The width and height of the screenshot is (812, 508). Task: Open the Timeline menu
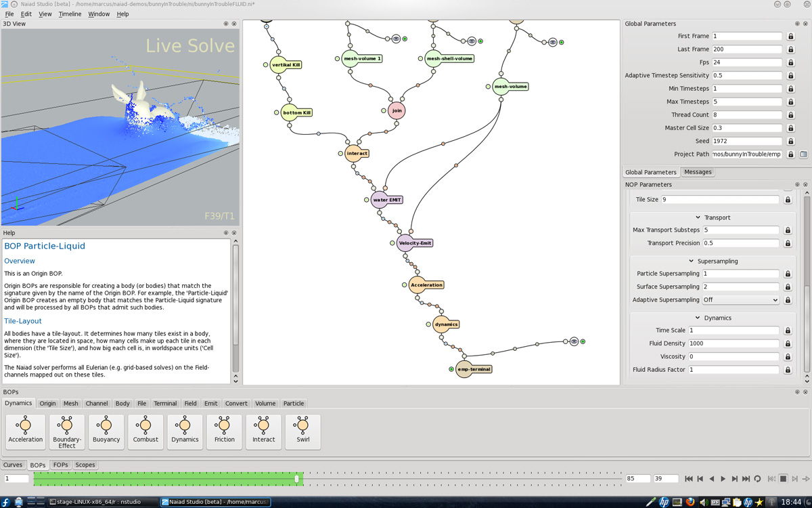pos(70,14)
